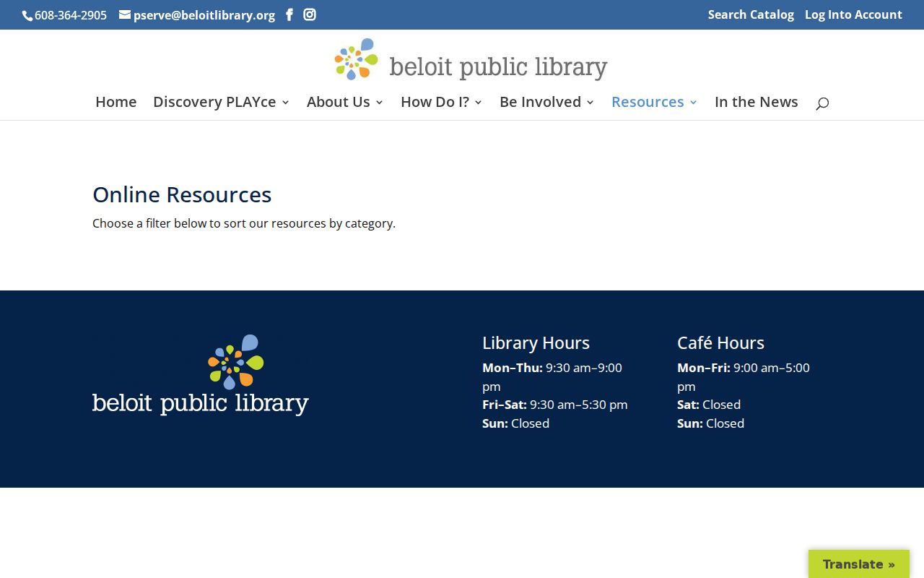This screenshot has height=578, width=924.
Task: Click the footer Beloit Public Library logo
Action: click(201, 375)
